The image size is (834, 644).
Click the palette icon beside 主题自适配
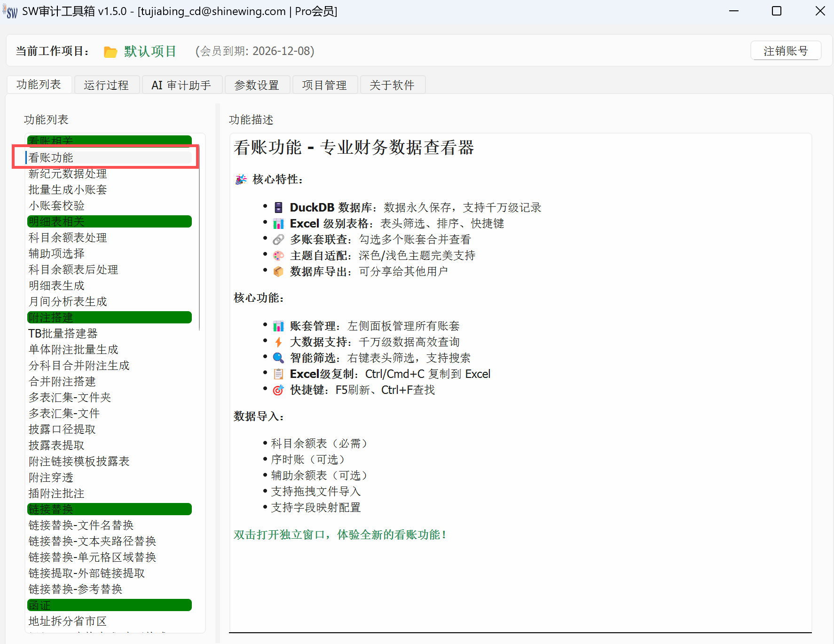point(278,255)
